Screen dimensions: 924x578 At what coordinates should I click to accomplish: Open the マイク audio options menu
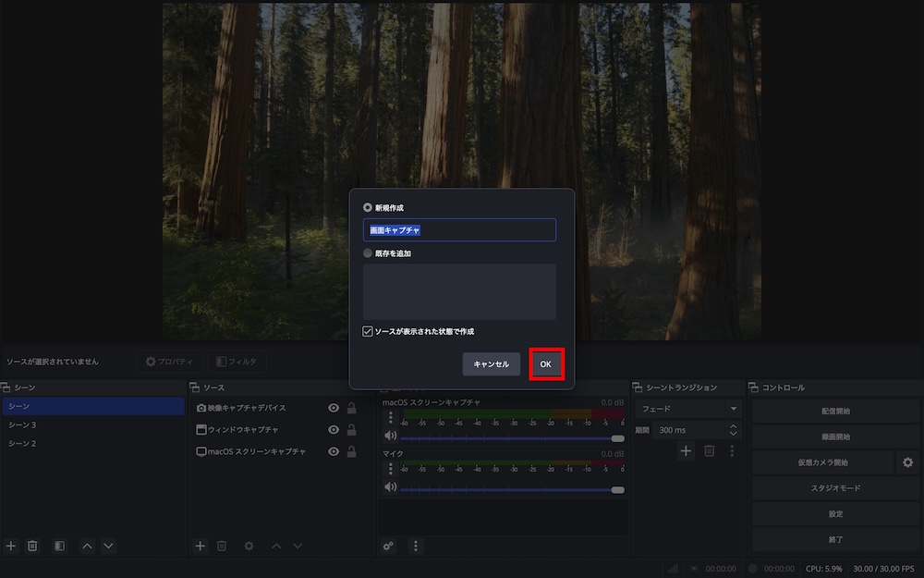pos(390,469)
